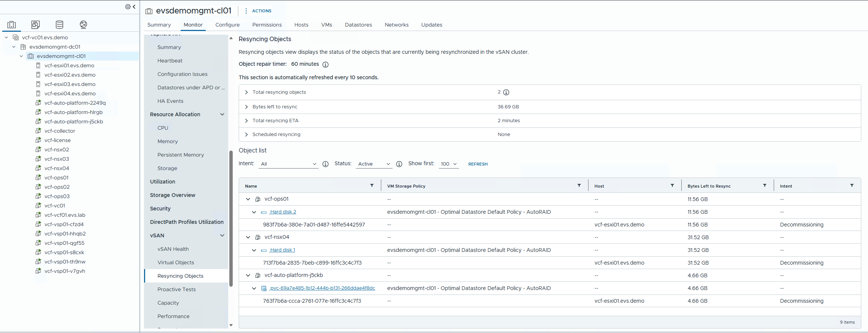Viewport: 868px width, 333px height.
Task: Open the Updates tab
Action: pos(432,25)
